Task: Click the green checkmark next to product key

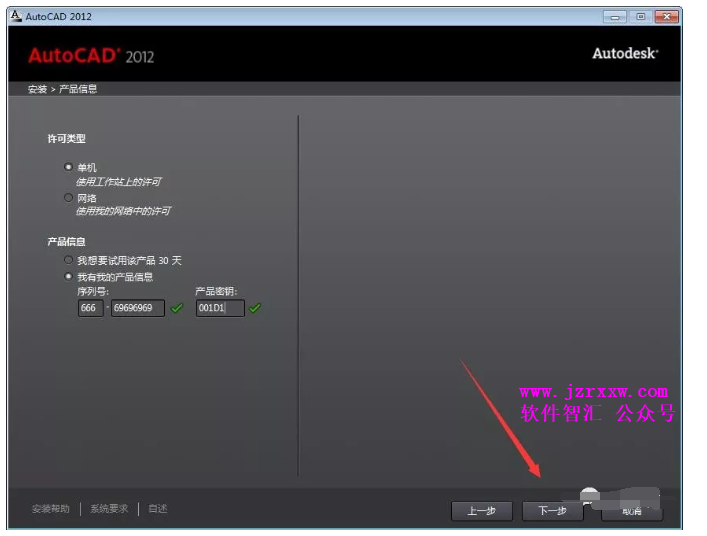Action: pyautogui.click(x=255, y=308)
